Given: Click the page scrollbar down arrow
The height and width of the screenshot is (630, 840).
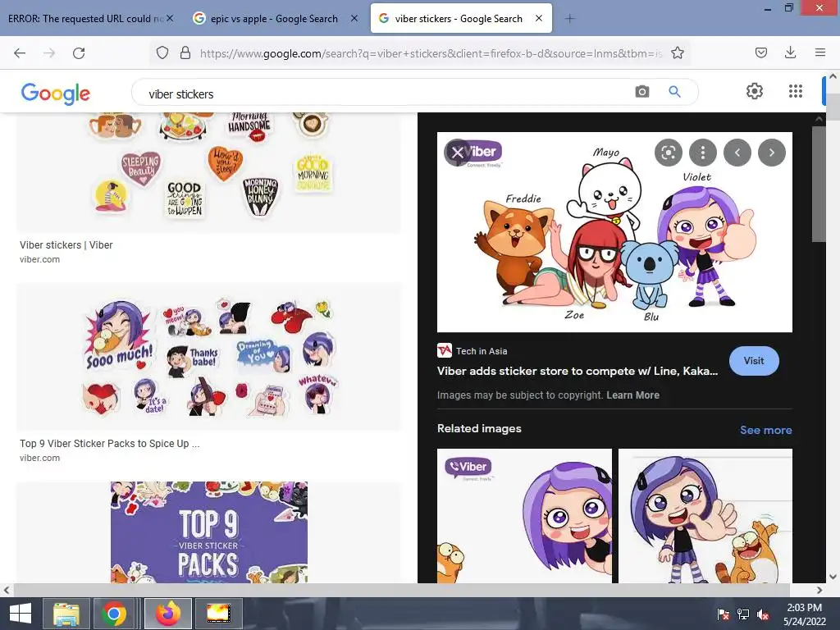Looking at the screenshot, I should (x=833, y=577).
